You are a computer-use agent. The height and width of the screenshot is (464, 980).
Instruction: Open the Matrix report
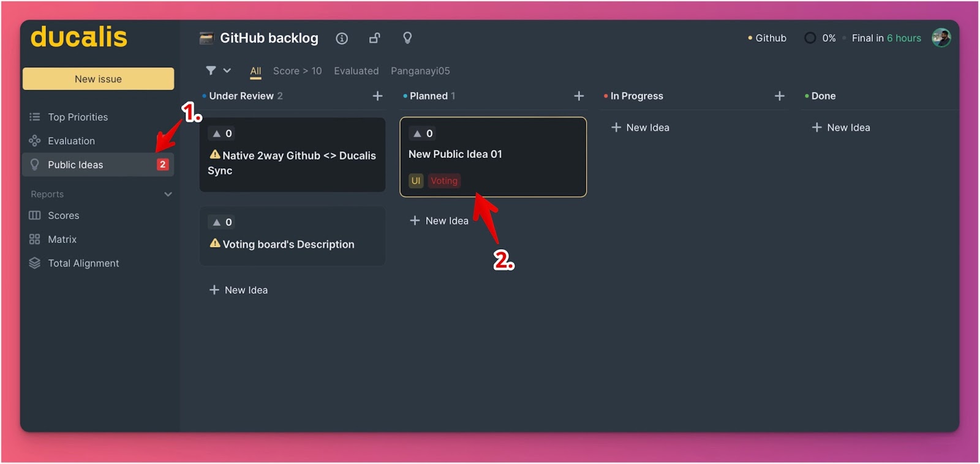62,239
